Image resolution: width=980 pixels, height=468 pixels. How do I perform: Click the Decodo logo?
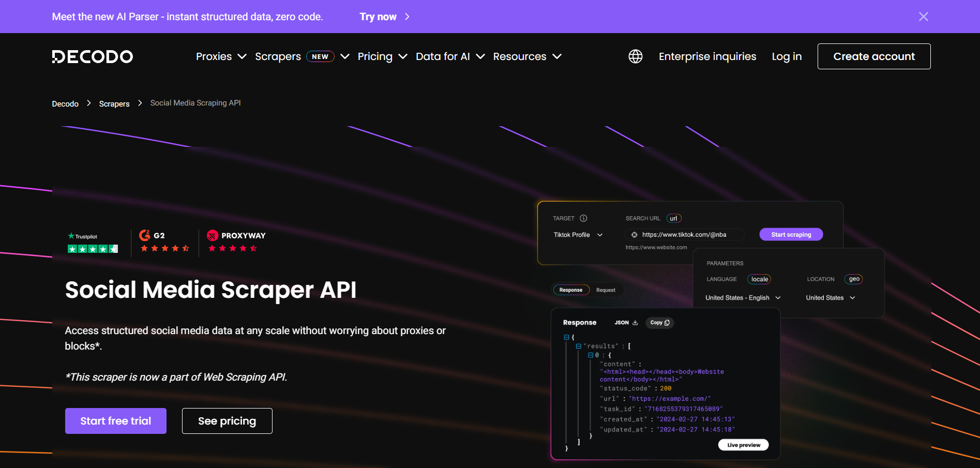coord(93,56)
